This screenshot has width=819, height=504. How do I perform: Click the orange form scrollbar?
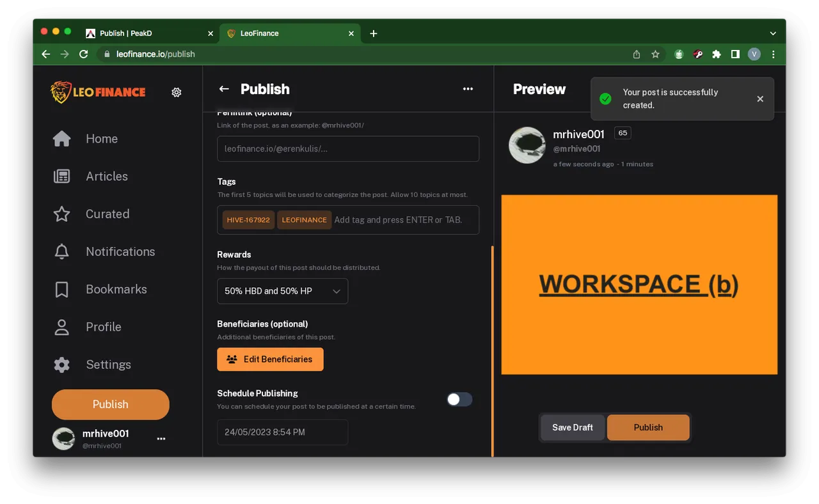point(492,351)
